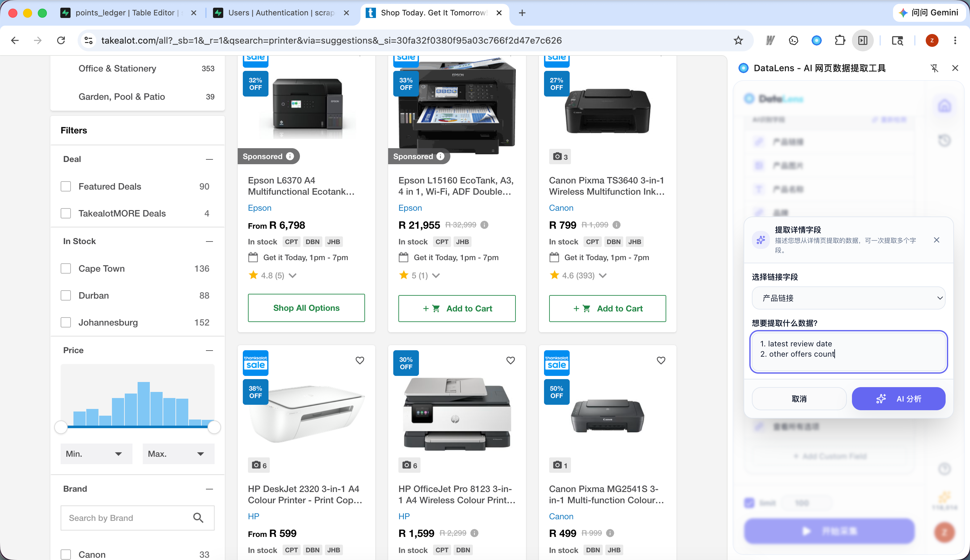Tick the Cape Town stock checkbox
970x560 pixels.
[x=66, y=268]
